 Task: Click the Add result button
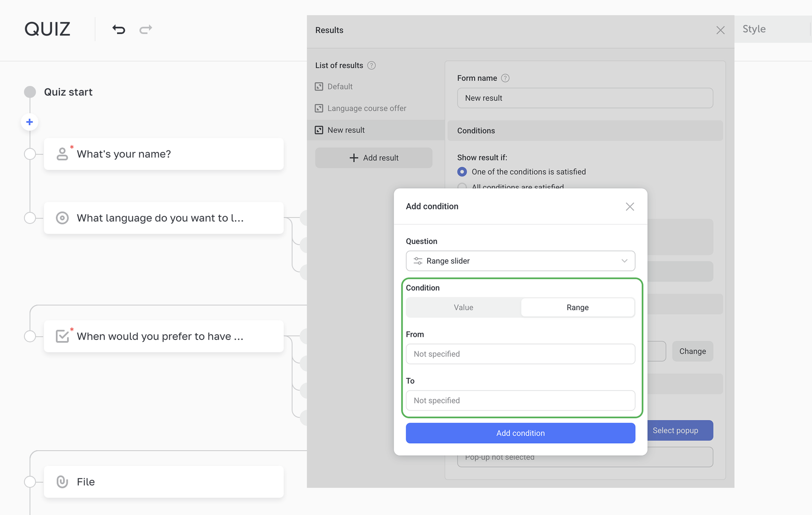tap(374, 158)
